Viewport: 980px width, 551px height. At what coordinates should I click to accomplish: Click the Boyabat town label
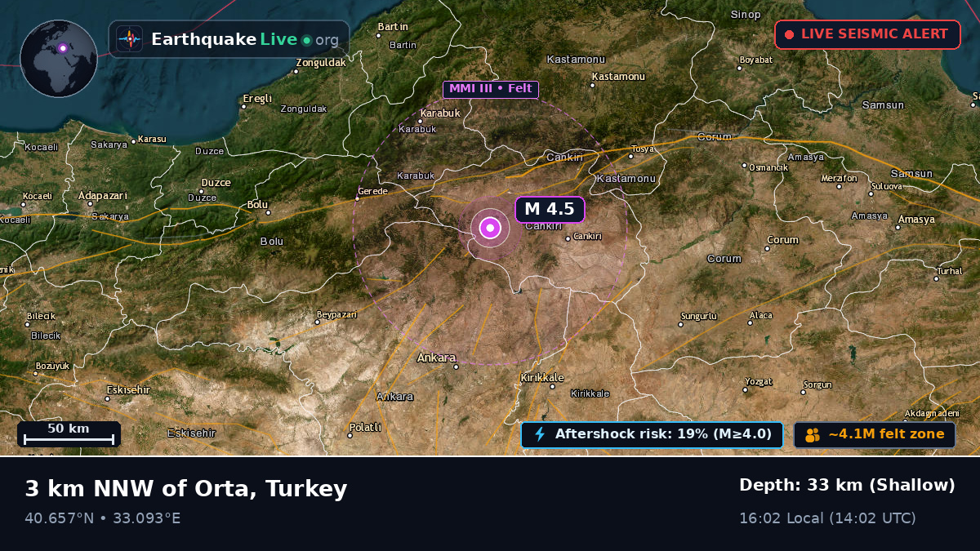(x=755, y=60)
